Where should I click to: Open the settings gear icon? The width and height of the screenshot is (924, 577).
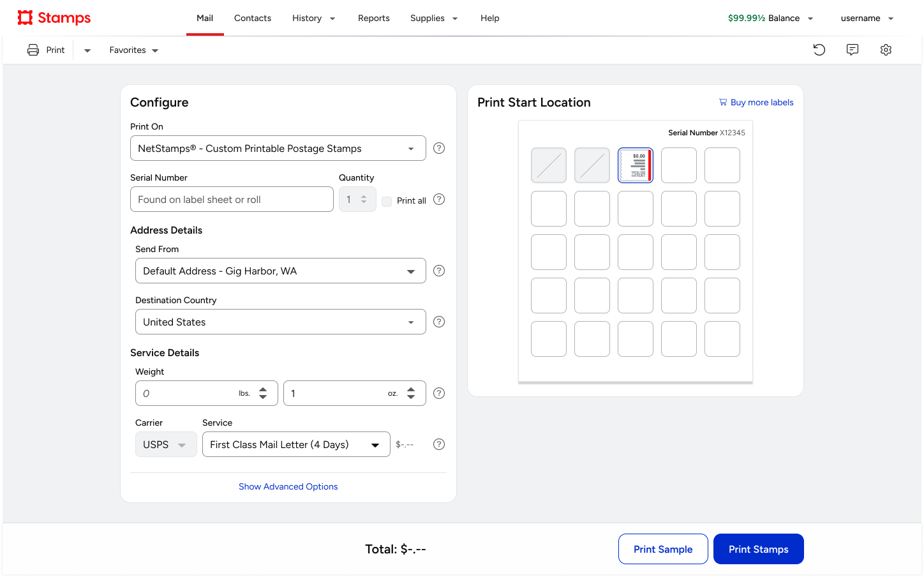click(x=886, y=50)
